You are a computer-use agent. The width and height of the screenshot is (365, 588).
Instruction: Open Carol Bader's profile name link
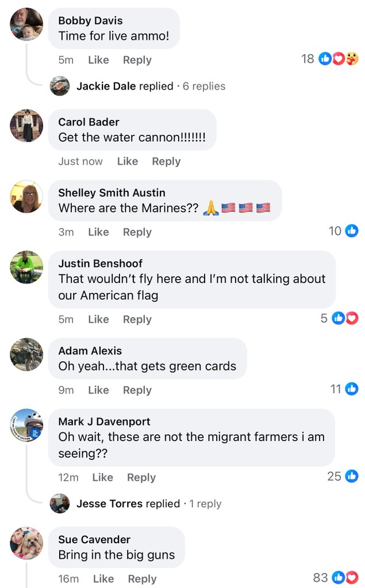point(89,122)
